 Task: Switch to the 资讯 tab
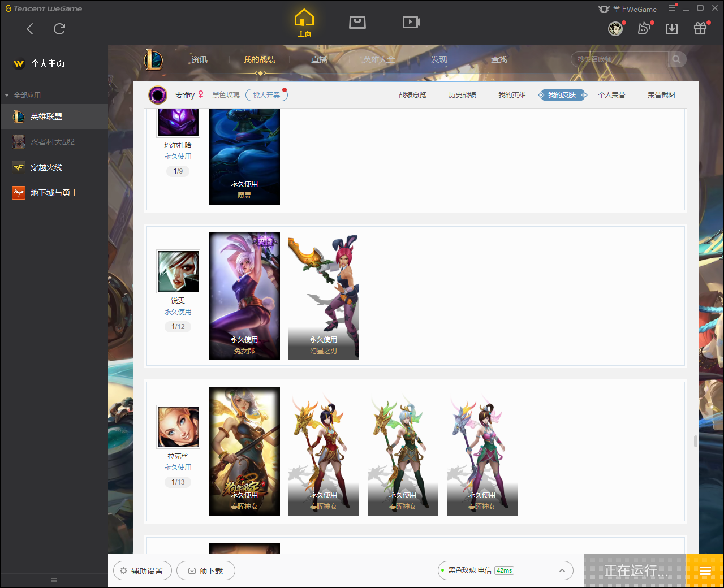click(x=199, y=59)
